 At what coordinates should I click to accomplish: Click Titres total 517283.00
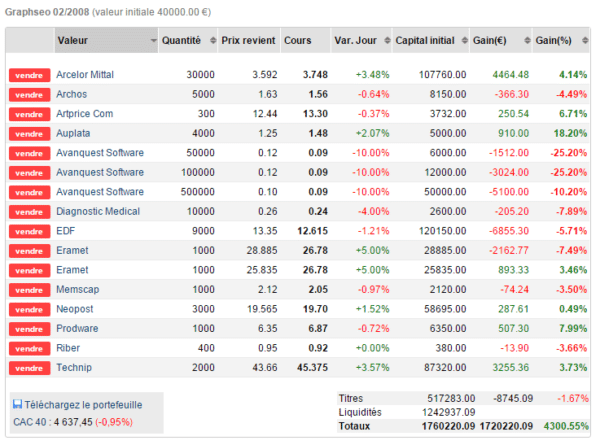[x=451, y=398]
